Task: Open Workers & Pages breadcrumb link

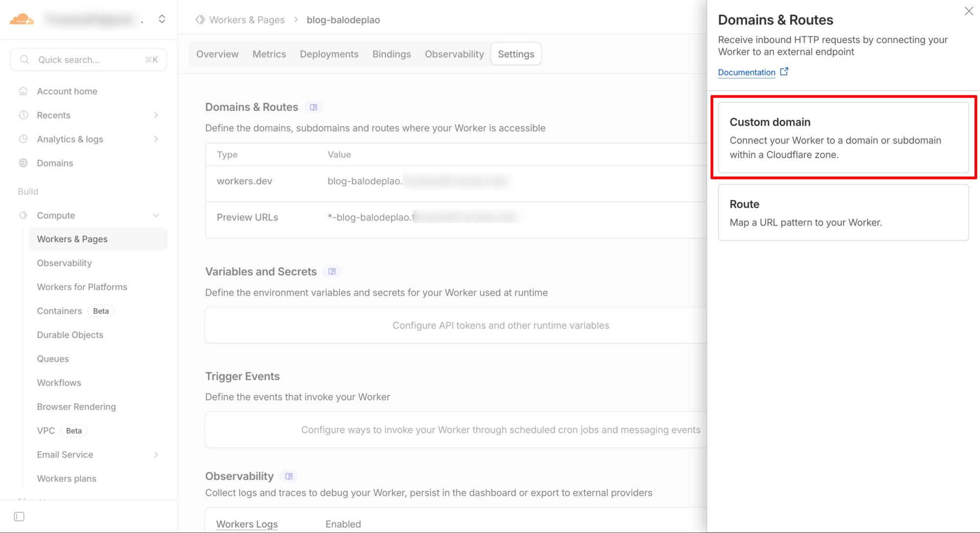Action: (246, 20)
